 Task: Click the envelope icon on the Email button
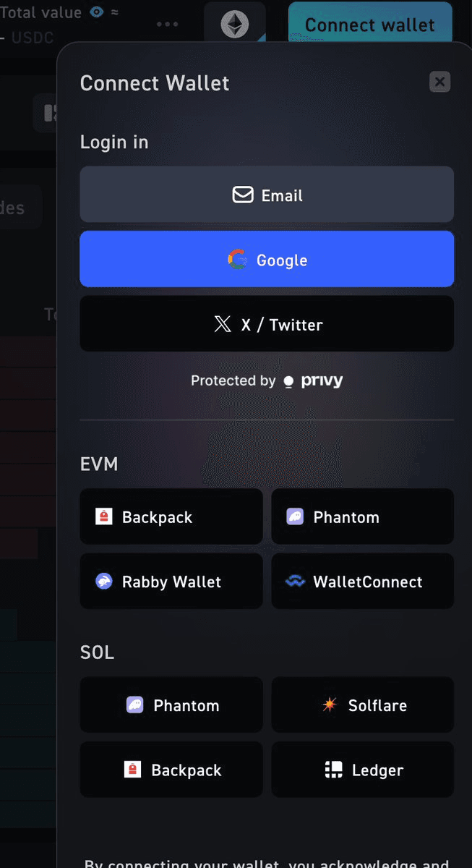point(242,194)
